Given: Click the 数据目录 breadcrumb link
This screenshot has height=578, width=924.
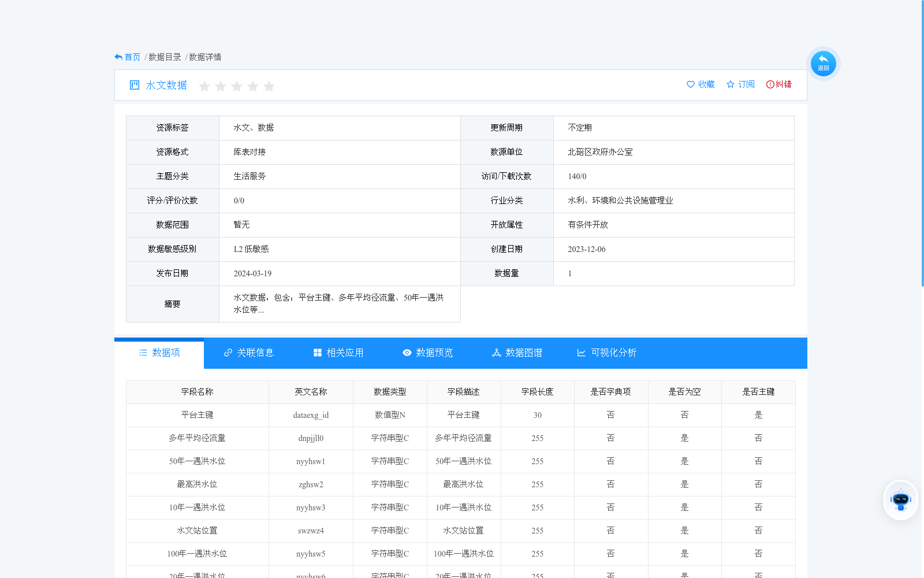Looking at the screenshot, I should (165, 57).
